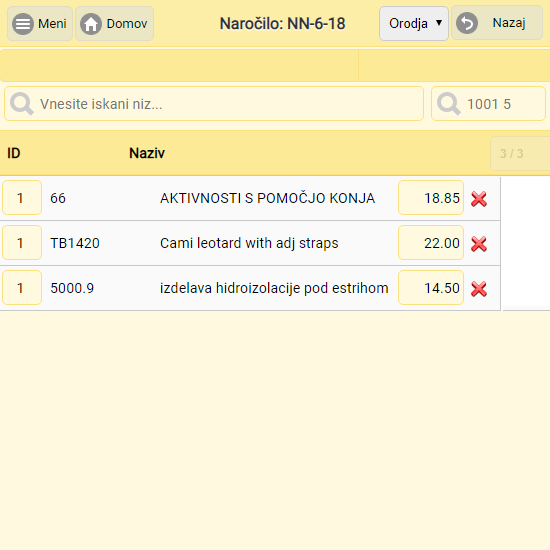550x550 pixels.
Task: Click the 18.85 price field
Action: (x=431, y=197)
